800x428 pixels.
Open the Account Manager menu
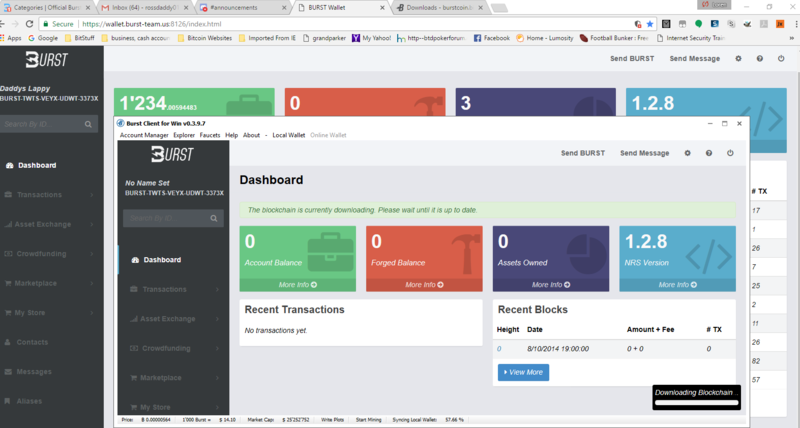point(144,134)
